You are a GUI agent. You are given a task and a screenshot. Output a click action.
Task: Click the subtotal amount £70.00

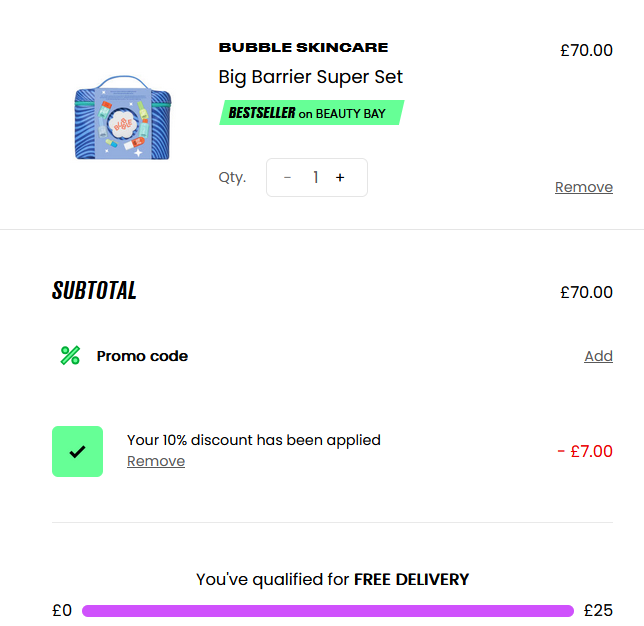pos(586,292)
